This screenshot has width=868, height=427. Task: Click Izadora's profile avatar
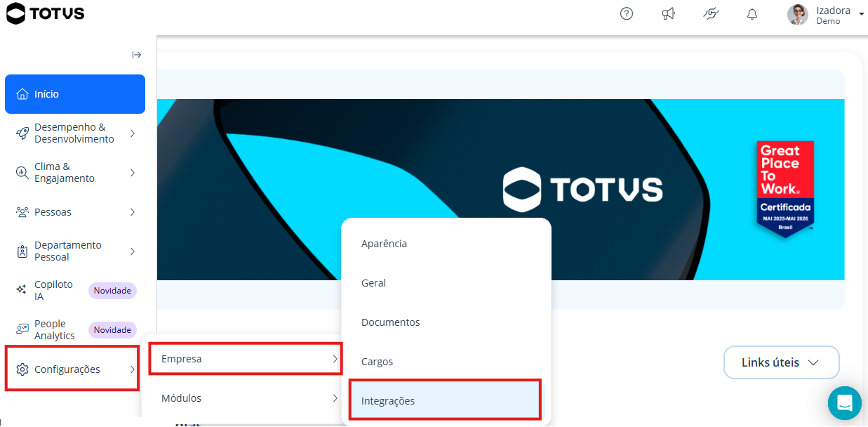coord(797,15)
